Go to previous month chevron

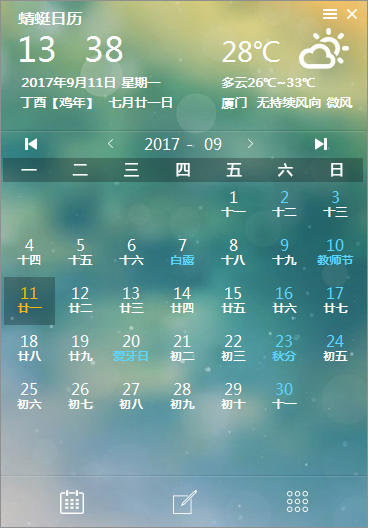coord(110,144)
